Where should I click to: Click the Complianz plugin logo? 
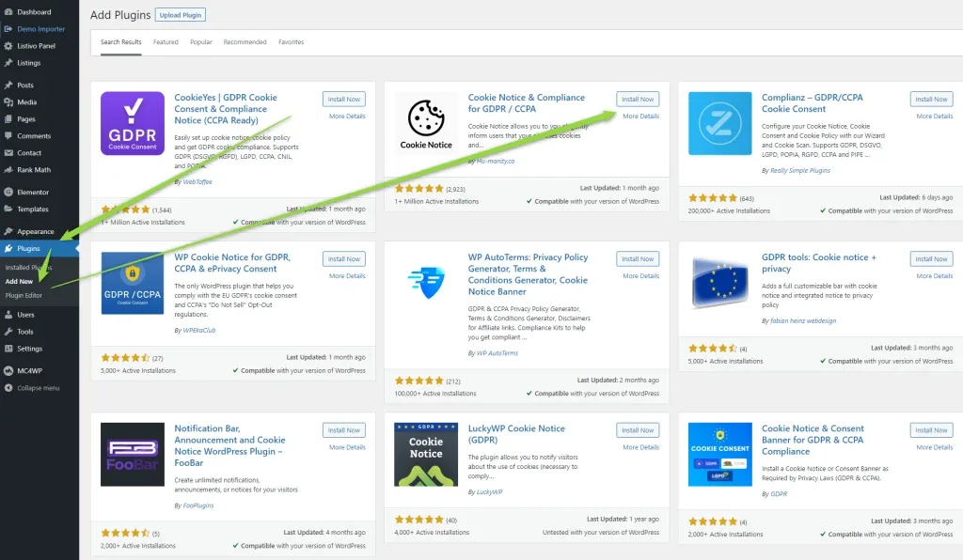pyautogui.click(x=719, y=123)
